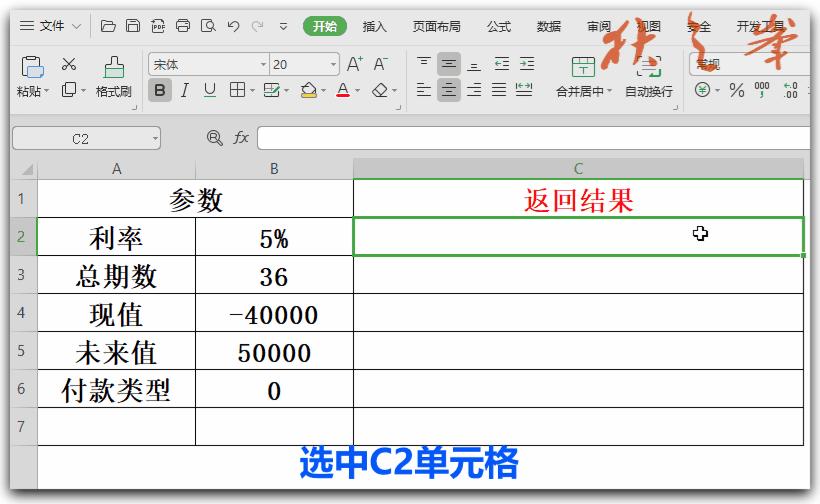Switch to the 插入 tab
This screenshot has width=820, height=504.
tap(374, 26)
